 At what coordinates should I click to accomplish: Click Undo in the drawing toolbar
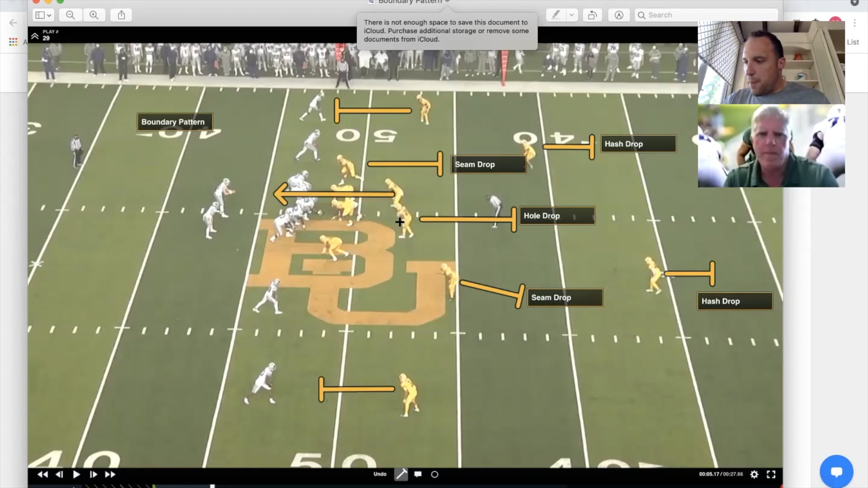point(380,474)
